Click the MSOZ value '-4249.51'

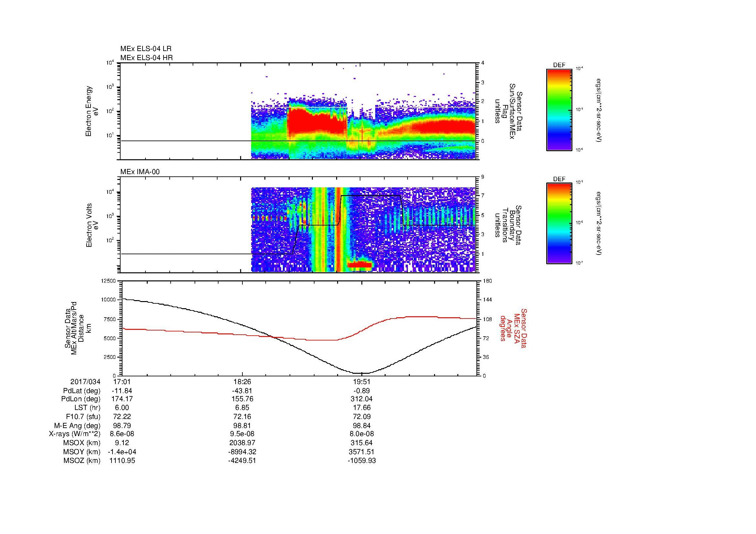point(242,461)
